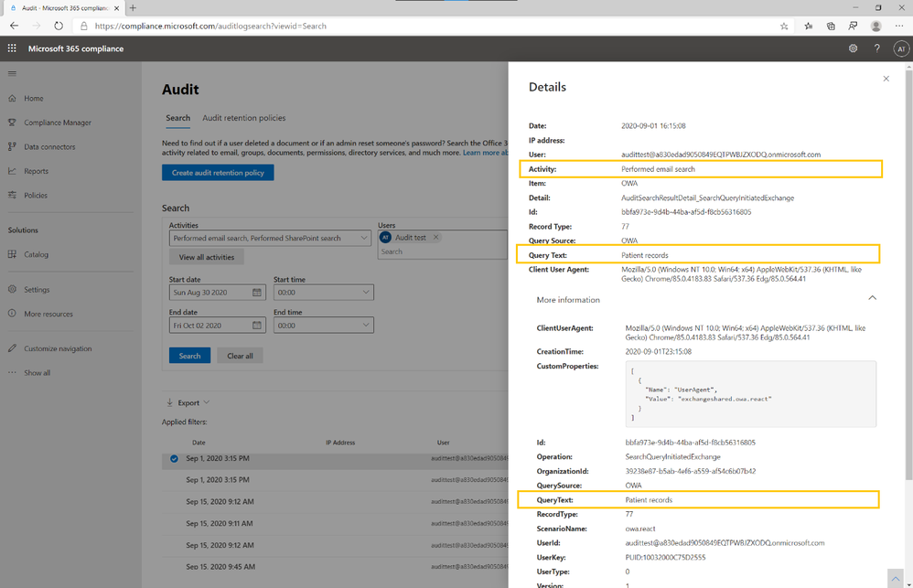Go back in the browser
Image resolution: width=913 pixels, height=588 pixels.
pos(14,26)
